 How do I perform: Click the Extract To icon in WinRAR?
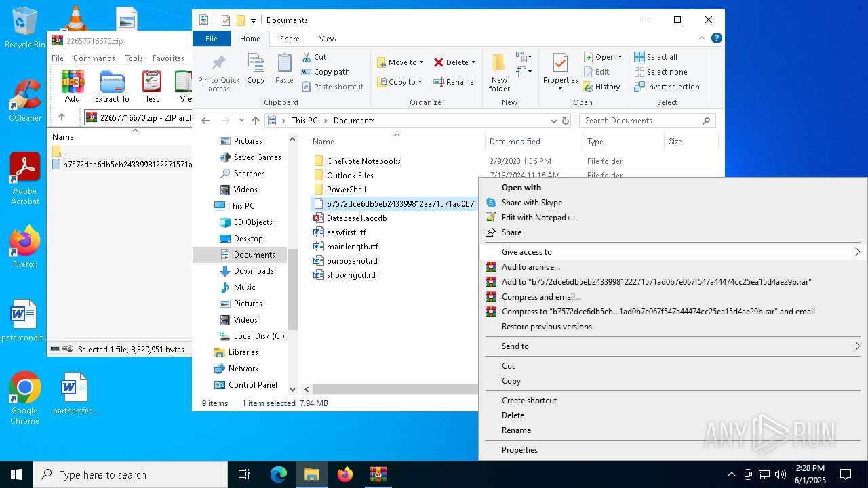pyautogui.click(x=112, y=81)
